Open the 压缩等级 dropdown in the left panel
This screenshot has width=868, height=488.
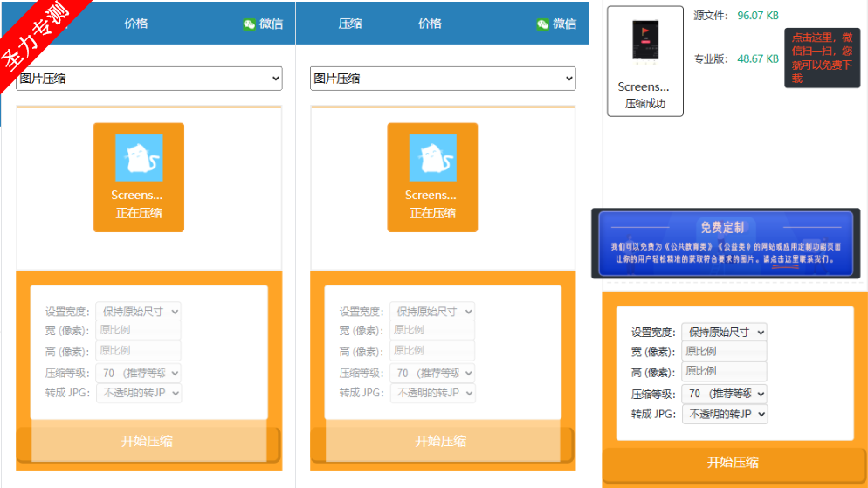tap(138, 373)
